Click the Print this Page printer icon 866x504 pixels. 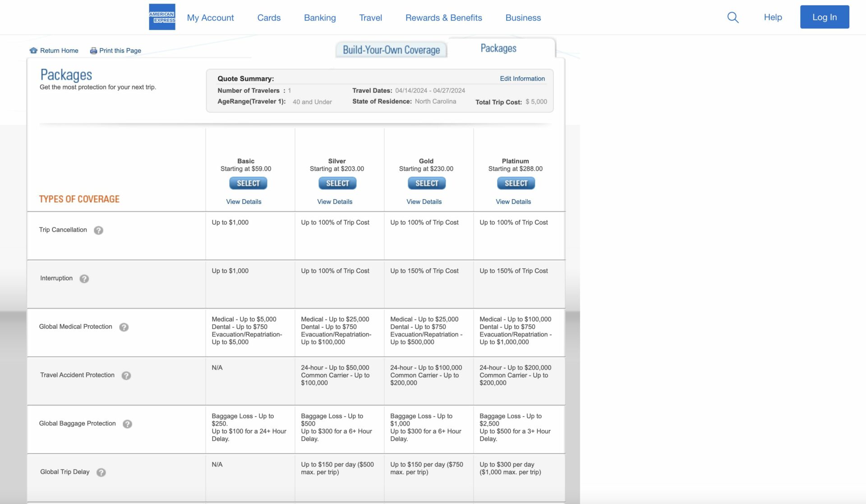coord(93,50)
